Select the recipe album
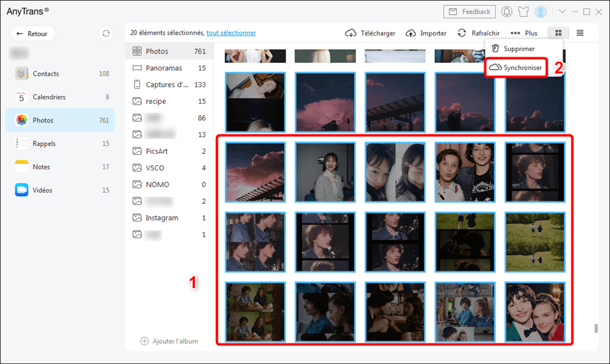The image size is (610, 364). [x=169, y=101]
